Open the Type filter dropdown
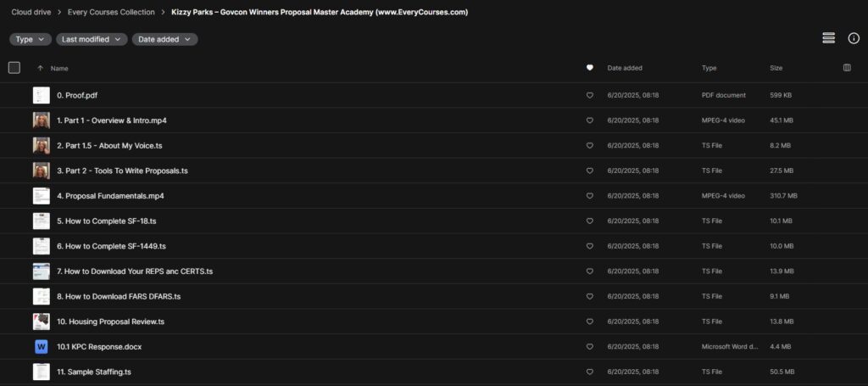The height and width of the screenshot is (386, 868). click(30, 39)
